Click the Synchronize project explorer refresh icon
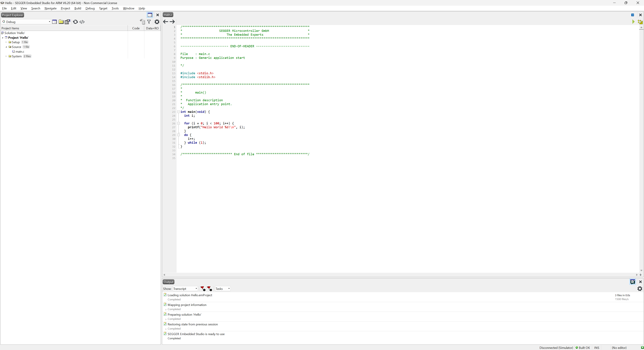The image size is (644, 350). [75, 22]
